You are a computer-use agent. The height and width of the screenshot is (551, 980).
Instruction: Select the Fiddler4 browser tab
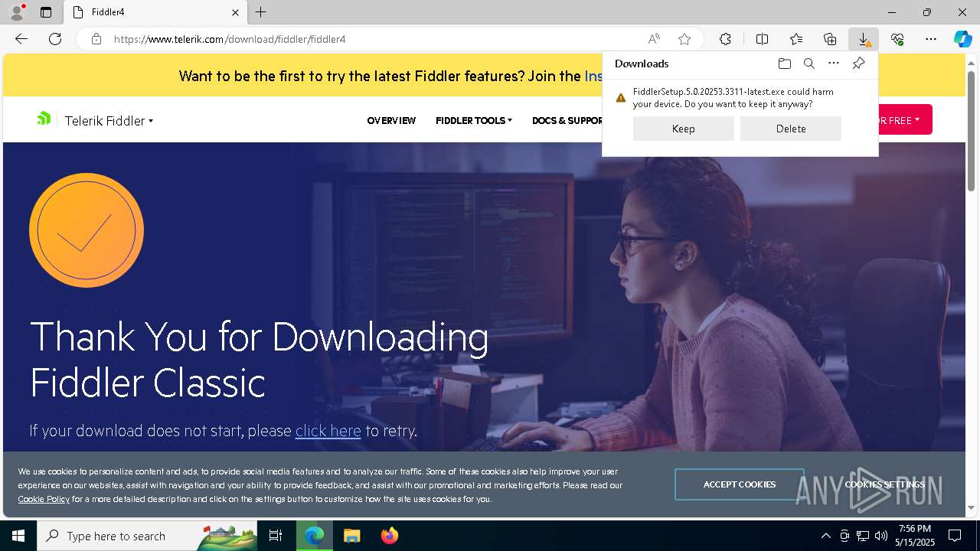pos(155,12)
